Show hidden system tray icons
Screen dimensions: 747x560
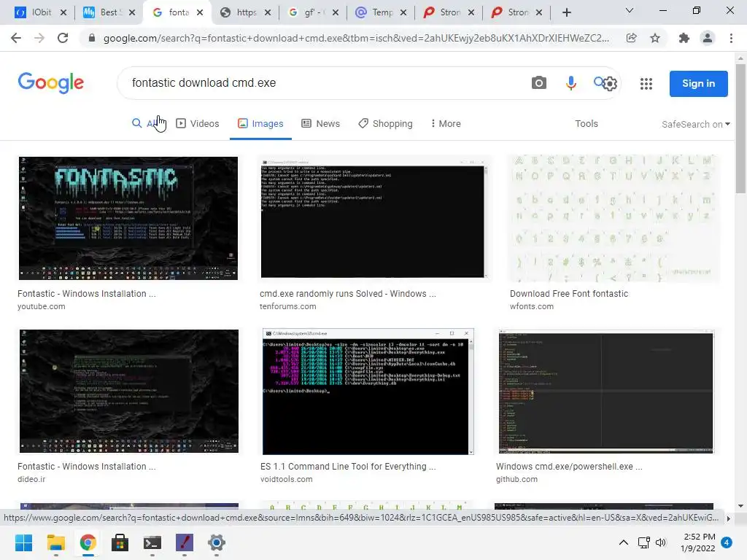tap(623, 542)
